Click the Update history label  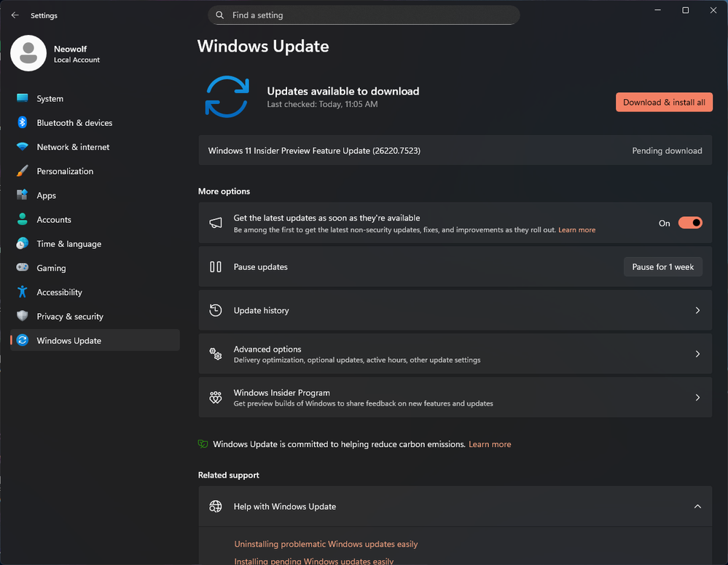pyautogui.click(x=261, y=310)
